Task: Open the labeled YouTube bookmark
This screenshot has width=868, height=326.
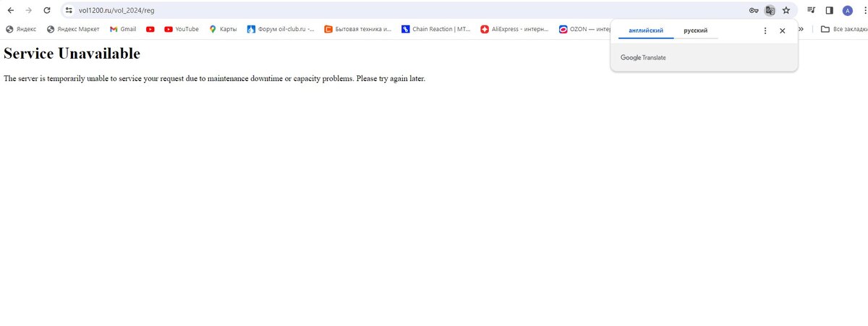Action: [182, 29]
